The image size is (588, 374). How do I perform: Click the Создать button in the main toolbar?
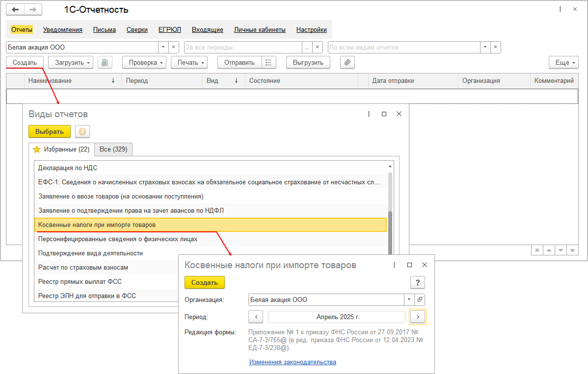(x=25, y=63)
